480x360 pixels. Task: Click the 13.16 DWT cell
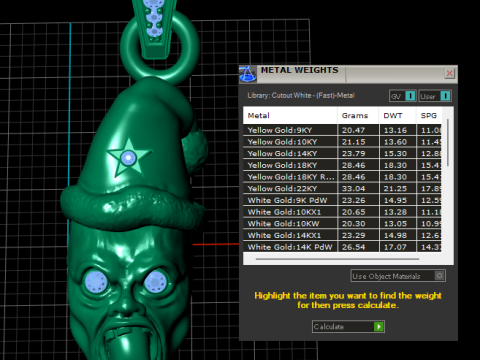(x=397, y=130)
